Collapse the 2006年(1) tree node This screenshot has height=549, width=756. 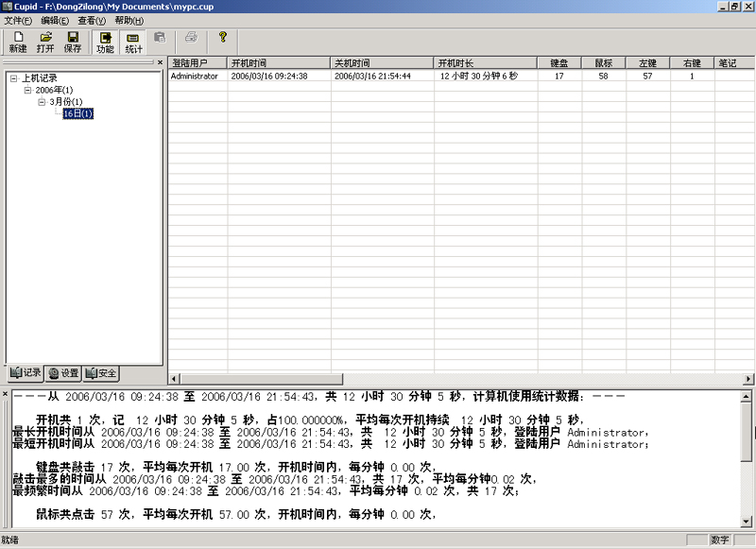pos(28,90)
